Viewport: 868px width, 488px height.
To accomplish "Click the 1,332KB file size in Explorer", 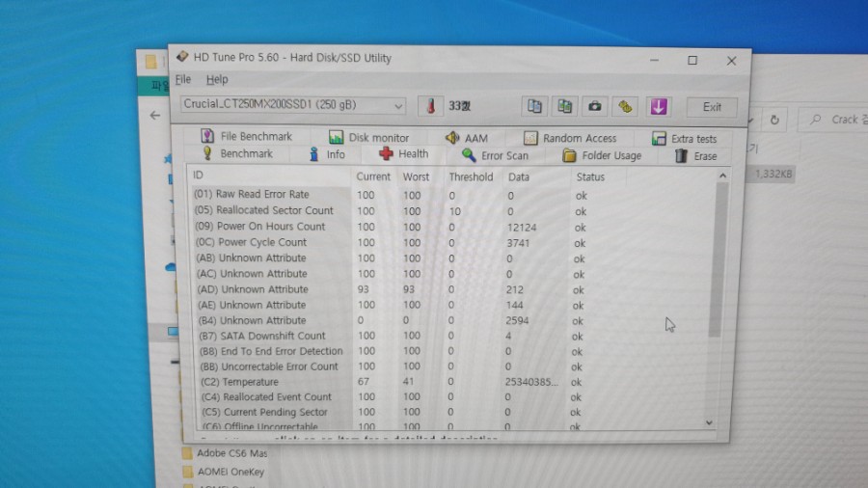I will tap(773, 174).
